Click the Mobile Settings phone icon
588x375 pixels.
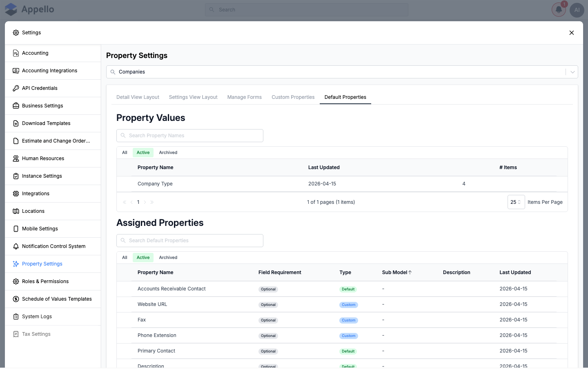16,229
